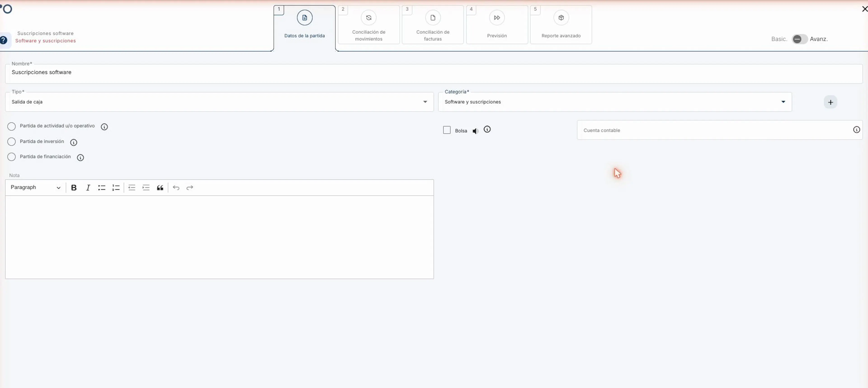This screenshot has width=868, height=388.
Task: Open the Tipo dropdown showing Salida de caja
Action: (x=219, y=102)
